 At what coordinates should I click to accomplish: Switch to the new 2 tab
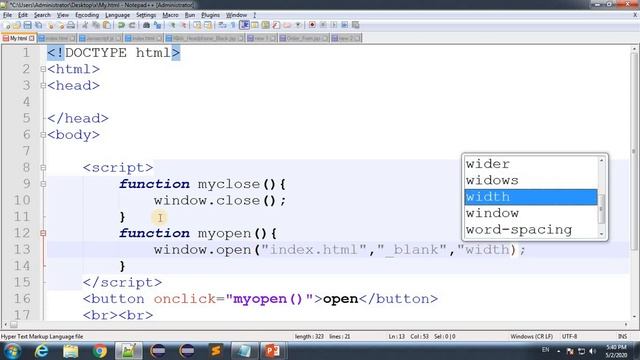pos(346,38)
